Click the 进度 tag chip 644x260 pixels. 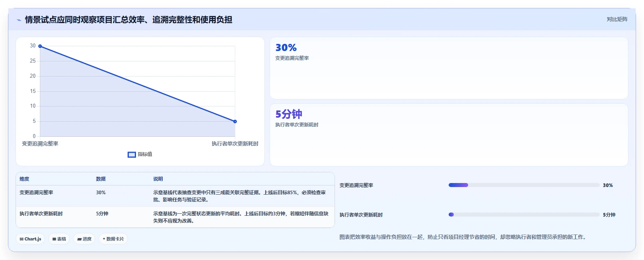point(84,239)
